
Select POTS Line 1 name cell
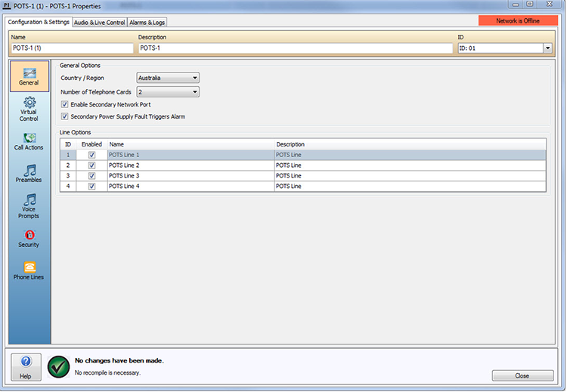[x=191, y=155]
